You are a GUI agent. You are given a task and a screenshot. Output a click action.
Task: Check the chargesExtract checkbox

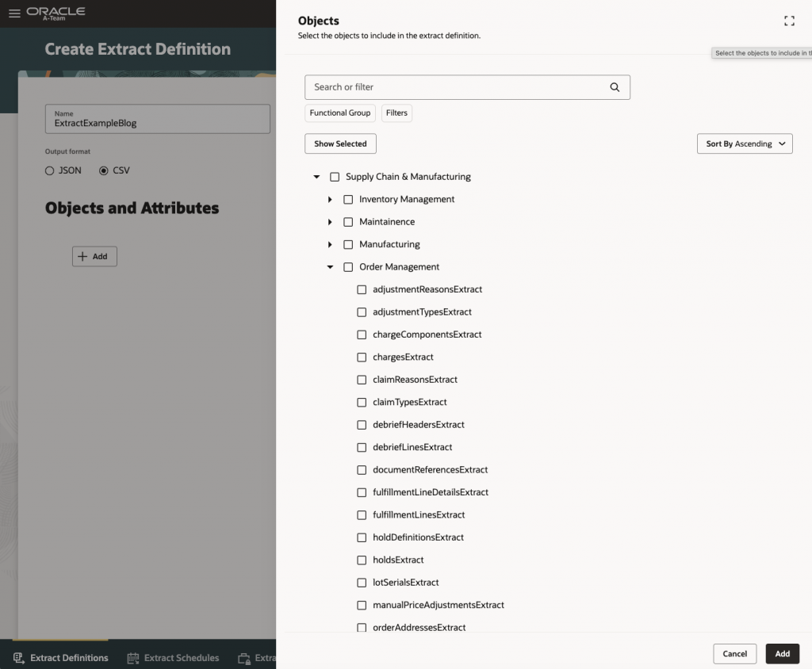pos(362,357)
